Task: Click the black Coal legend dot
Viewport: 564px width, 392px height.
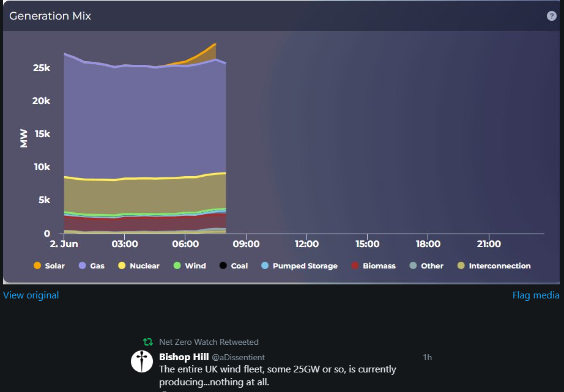Action: click(x=223, y=266)
